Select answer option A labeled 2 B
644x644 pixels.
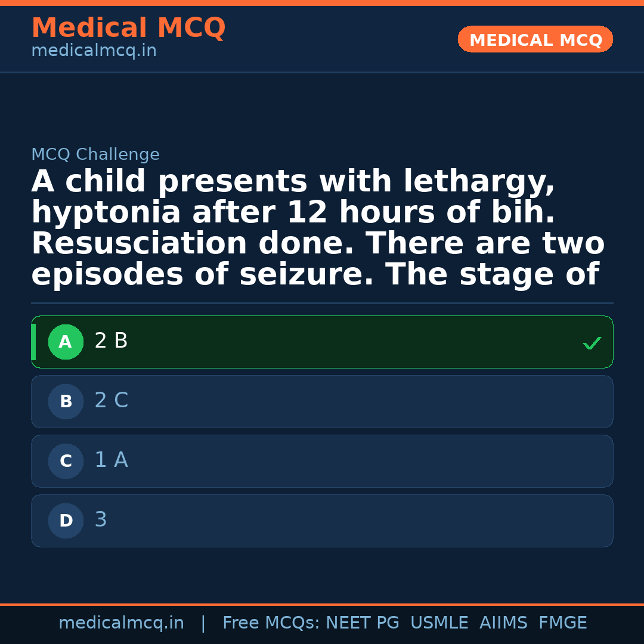(x=322, y=342)
